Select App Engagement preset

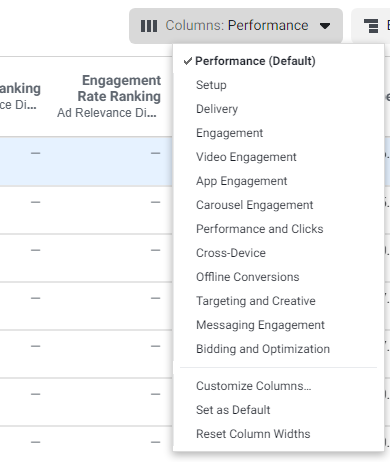[241, 181]
